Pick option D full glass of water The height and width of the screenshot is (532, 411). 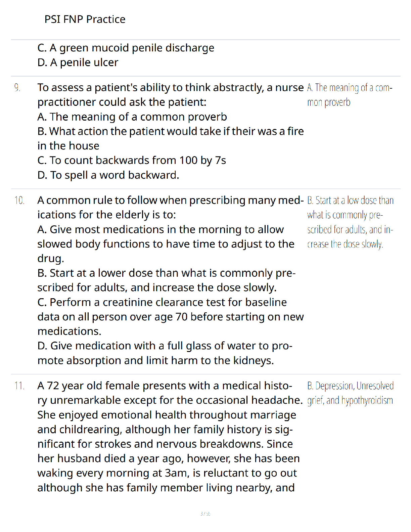[165, 353]
